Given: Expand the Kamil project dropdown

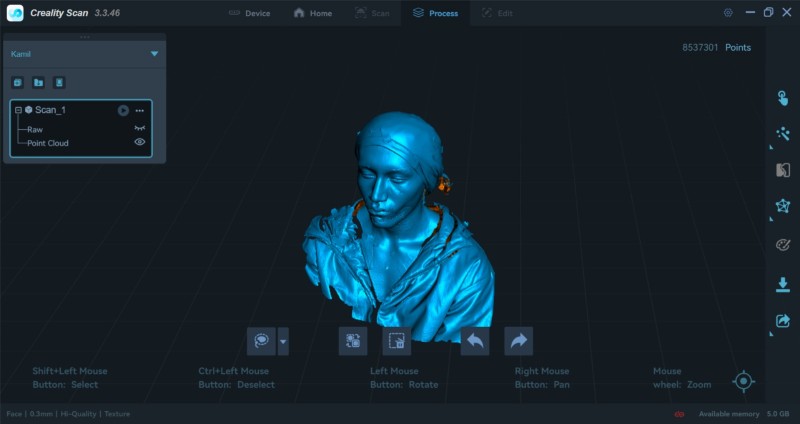Looking at the screenshot, I should [154, 54].
